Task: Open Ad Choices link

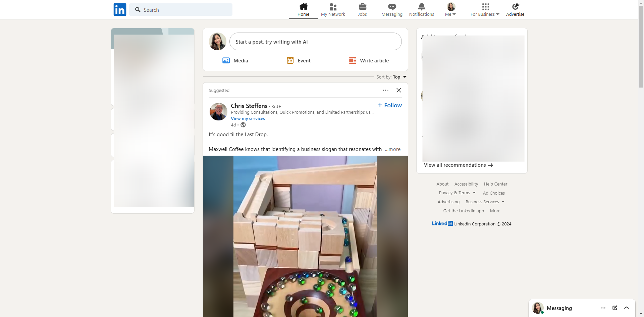Action: point(494,193)
